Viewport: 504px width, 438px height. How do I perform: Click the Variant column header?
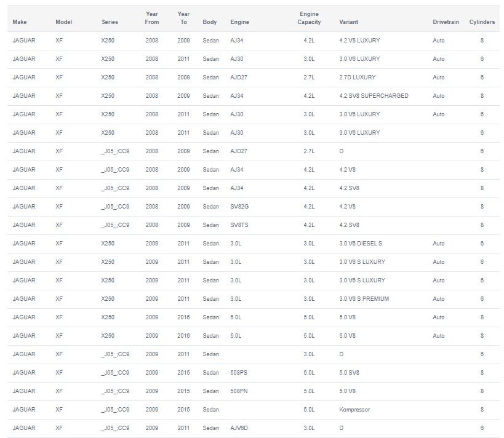[x=348, y=22]
